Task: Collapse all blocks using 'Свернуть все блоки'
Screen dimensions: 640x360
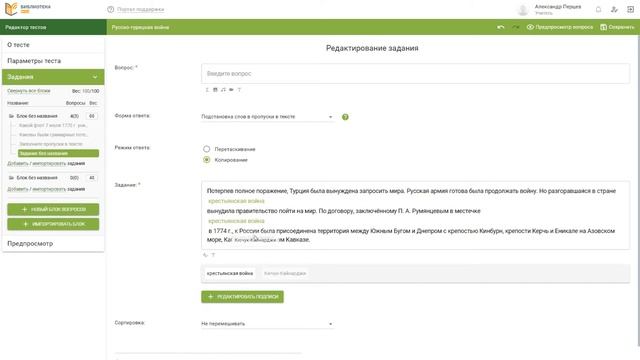Action: (x=29, y=91)
